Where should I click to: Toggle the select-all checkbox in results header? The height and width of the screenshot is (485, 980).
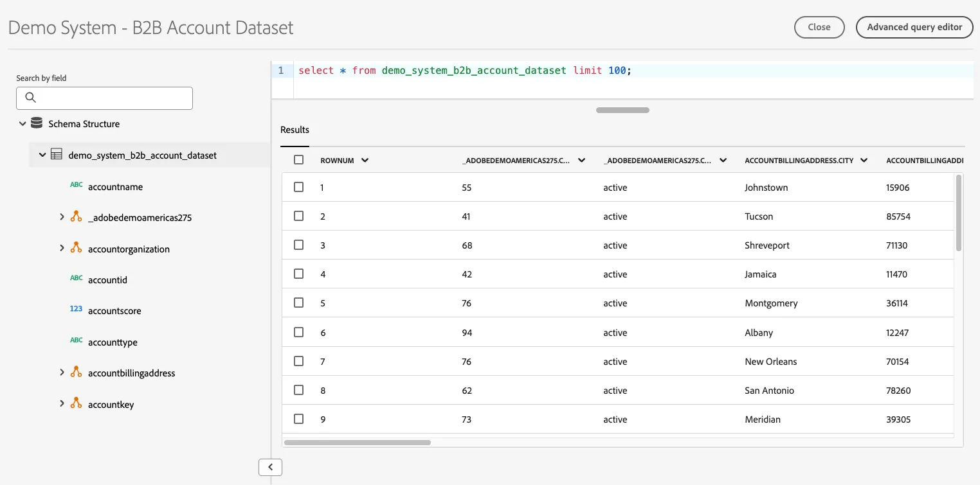(x=298, y=160)
